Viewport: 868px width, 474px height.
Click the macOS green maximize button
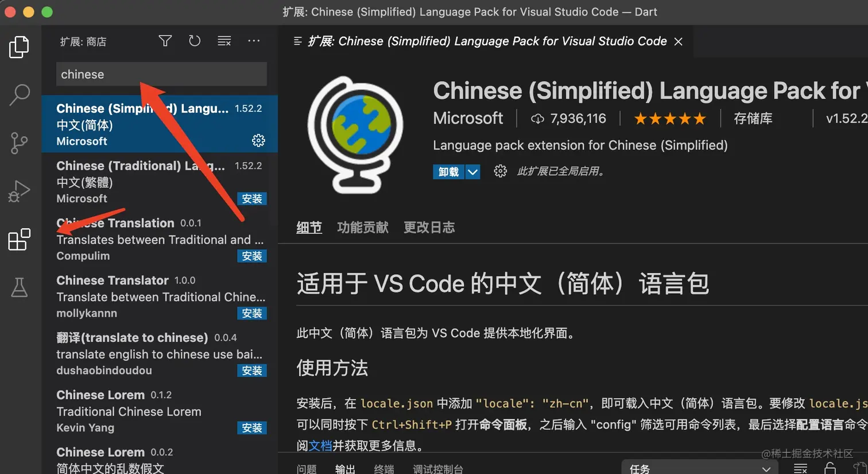click(47, 11)
